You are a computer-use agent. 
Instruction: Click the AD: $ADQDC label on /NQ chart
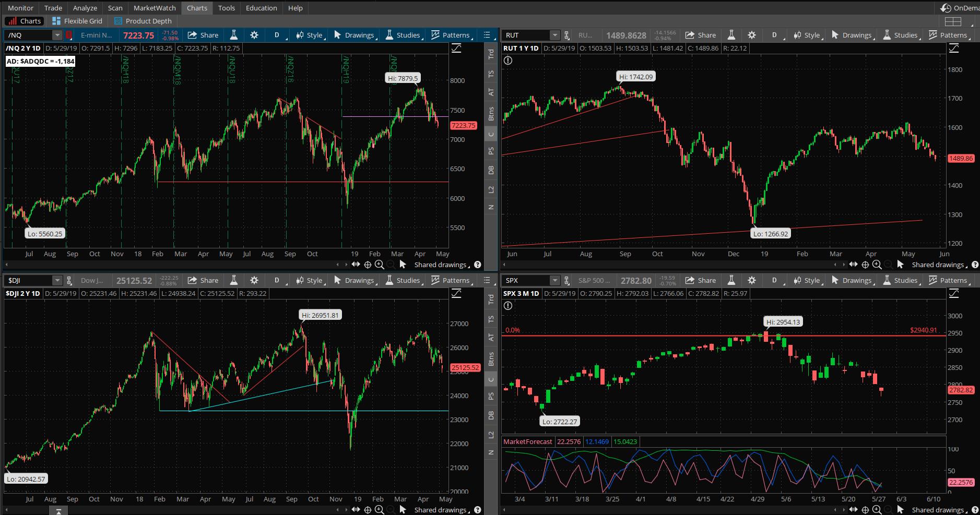tap(41, 61)
